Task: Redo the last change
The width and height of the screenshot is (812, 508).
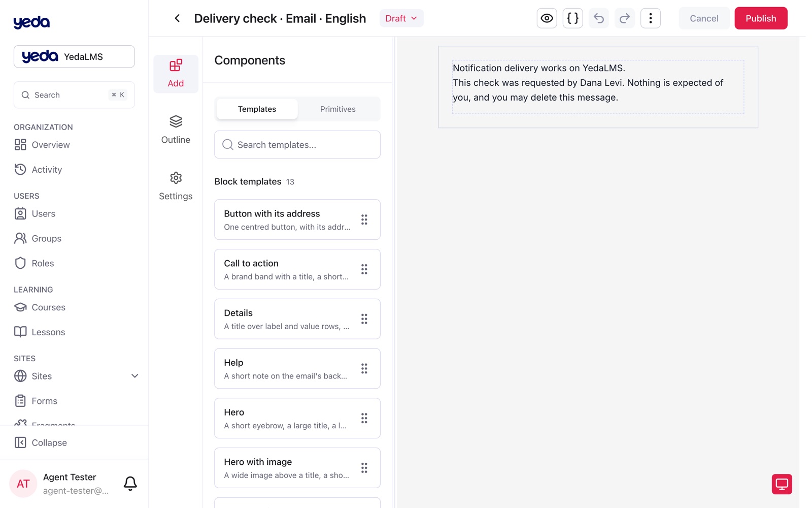Action: coord(625,18)
